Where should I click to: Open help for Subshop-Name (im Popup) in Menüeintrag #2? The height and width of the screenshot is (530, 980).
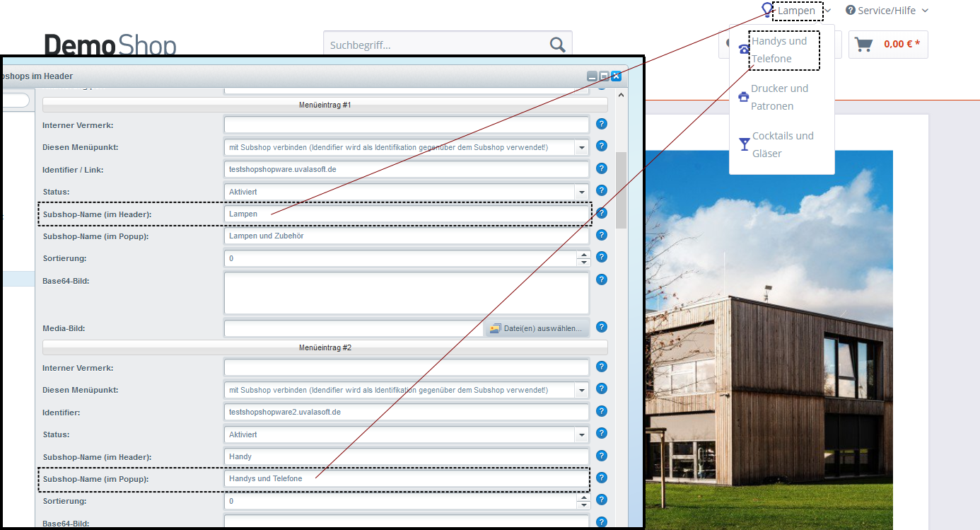(x=602, y=478)
